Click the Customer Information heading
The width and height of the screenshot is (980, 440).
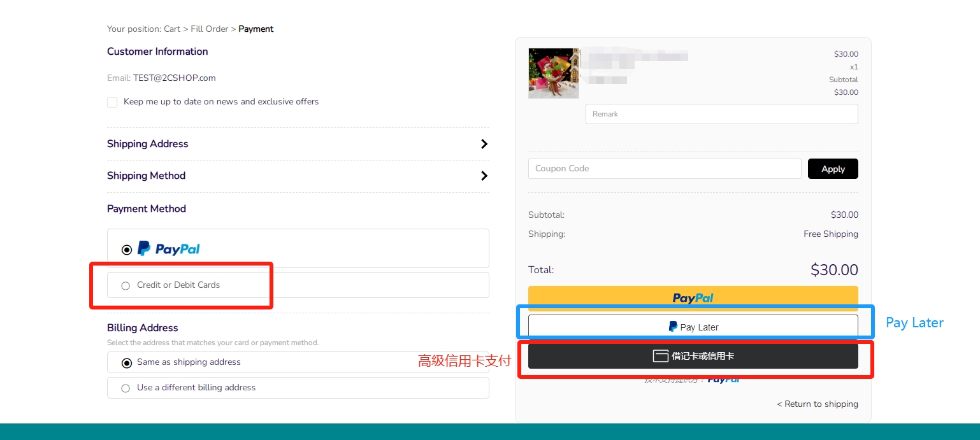click(x=157, y=52)
